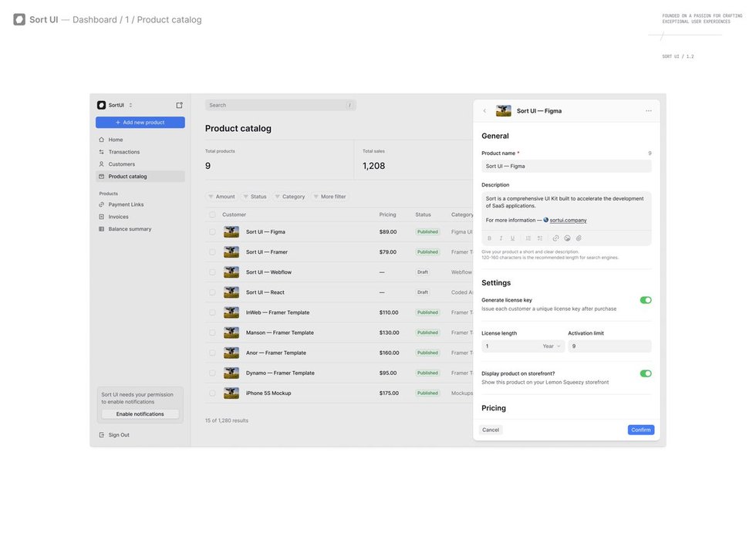Click the compose icon beside SortUI workspace
Screen dimensions: 756x540
(x=179, y=105)
